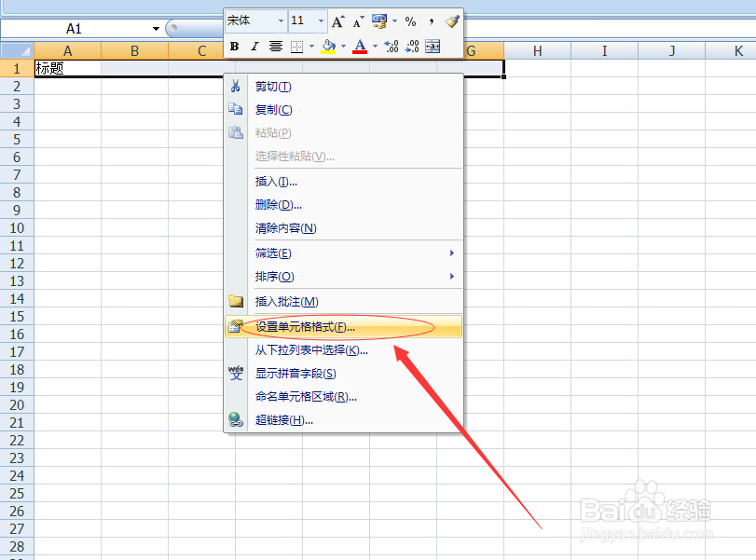Click the scissors icon beside 剪切

click(x=237, y=85)
